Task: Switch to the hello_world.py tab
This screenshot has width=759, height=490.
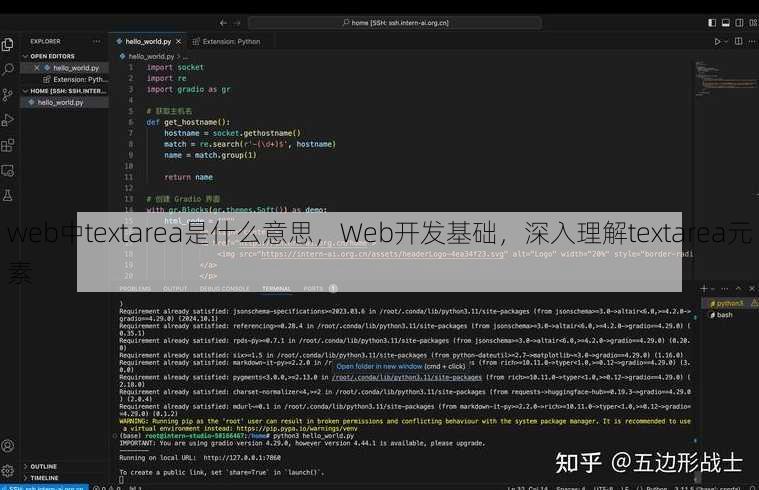Action: coord(148,42)
